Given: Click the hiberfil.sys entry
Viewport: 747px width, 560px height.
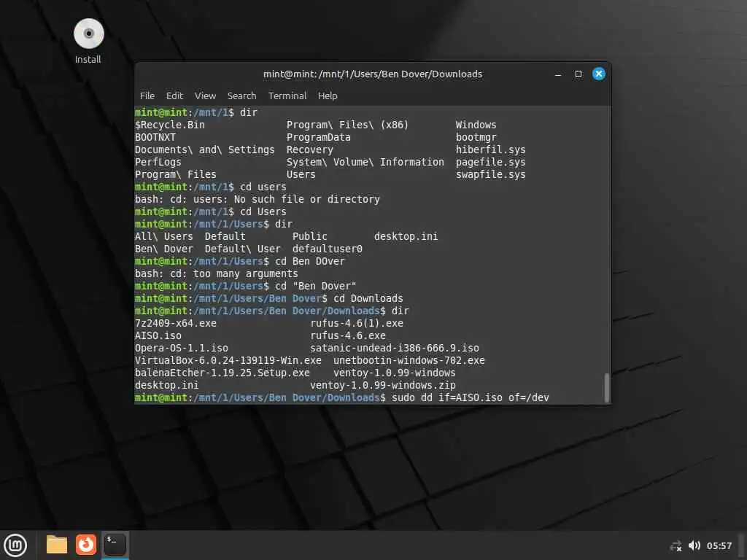Looking at the screenshot, I should (x=491, y=149).
